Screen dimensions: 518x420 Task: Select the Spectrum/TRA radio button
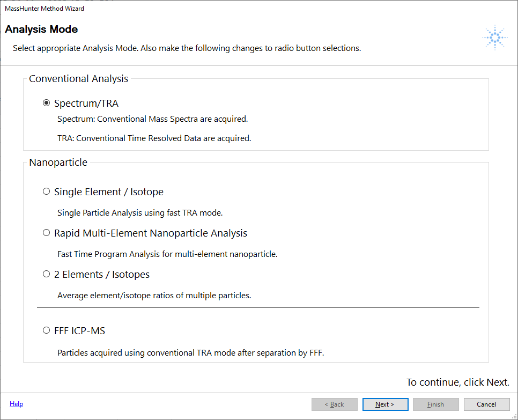click(x=47, y=103)
